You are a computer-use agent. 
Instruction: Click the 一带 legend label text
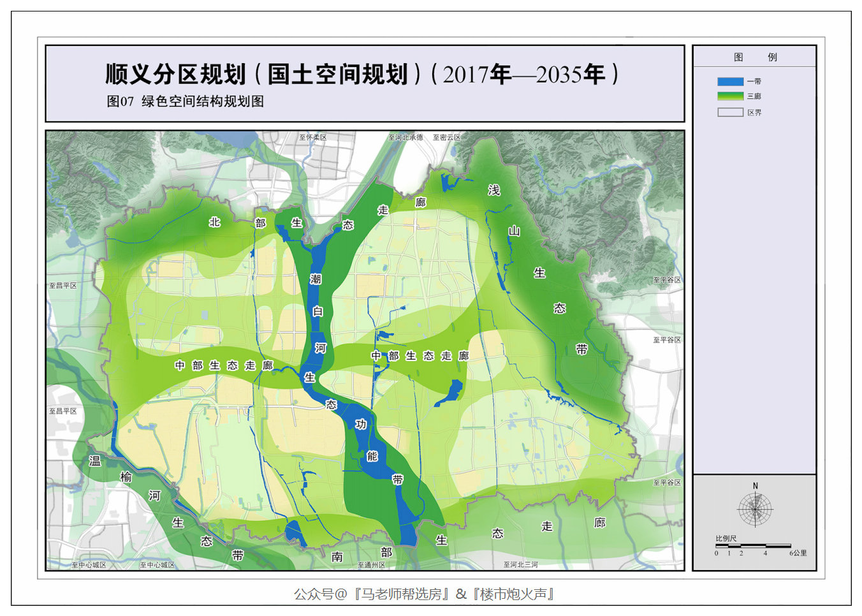tap(754, 82)
